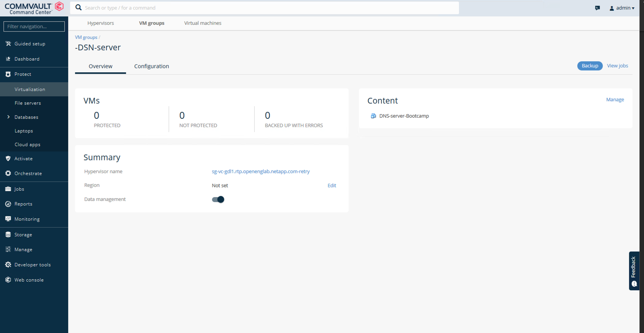The height and width of the screenshot is (333, 644).
Task: Open the View jobs link
Action: click(x=617, y=66)
